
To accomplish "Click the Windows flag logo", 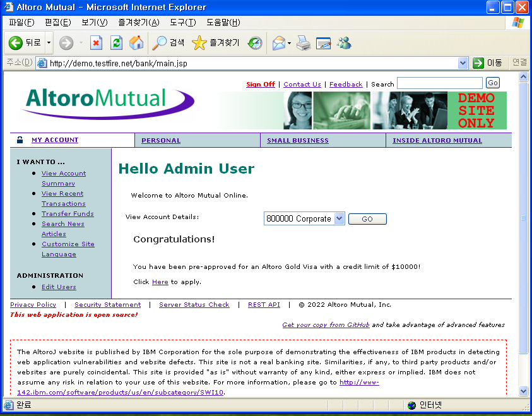I will [517, 23].
